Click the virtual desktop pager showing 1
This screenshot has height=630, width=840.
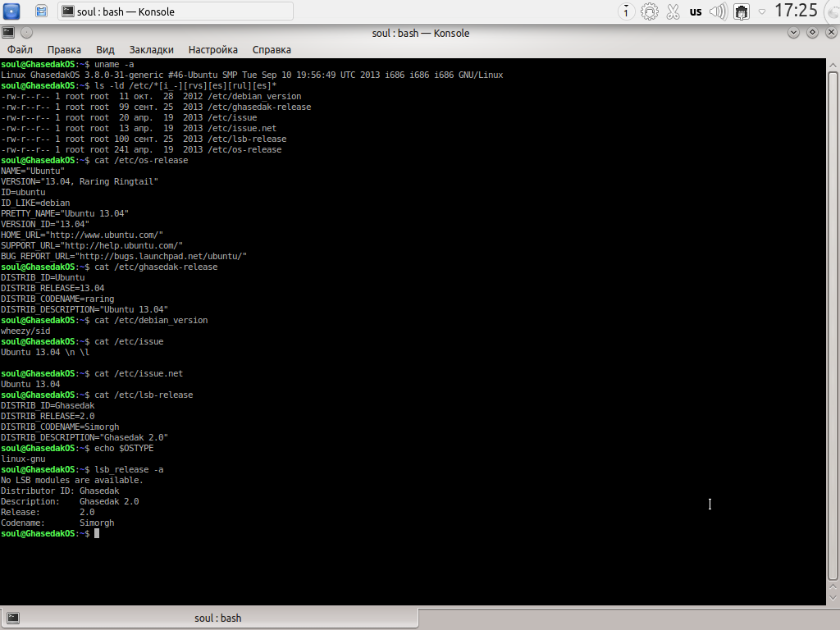[626, 11]
